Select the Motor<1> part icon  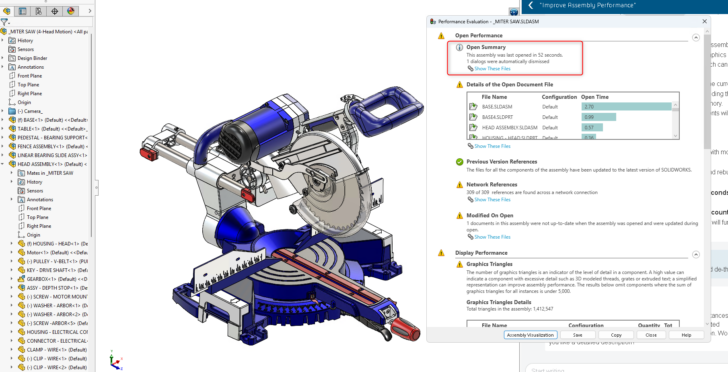point(21,252)
